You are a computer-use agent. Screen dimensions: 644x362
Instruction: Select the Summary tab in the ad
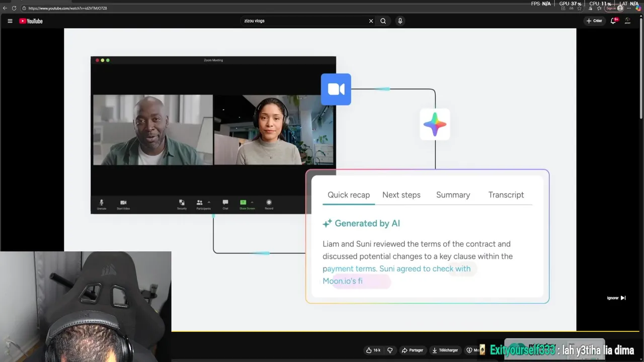453,195
